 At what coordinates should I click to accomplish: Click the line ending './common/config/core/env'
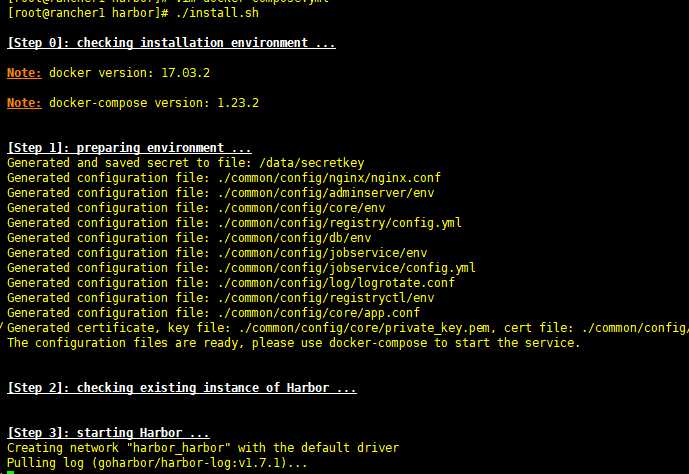(196, 207)
